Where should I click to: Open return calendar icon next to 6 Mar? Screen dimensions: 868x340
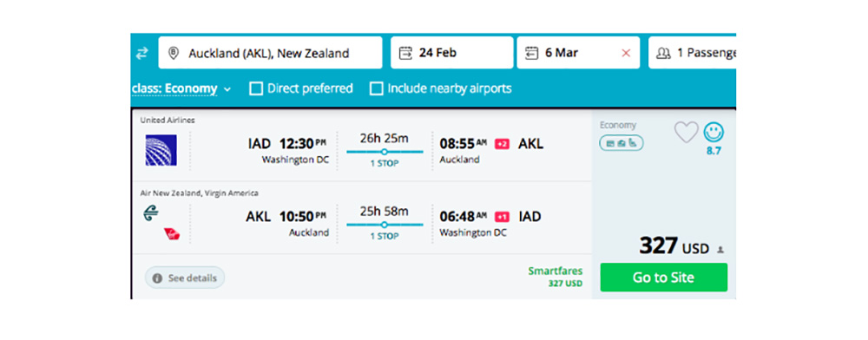pyautogui.click(x=532, y=53)
